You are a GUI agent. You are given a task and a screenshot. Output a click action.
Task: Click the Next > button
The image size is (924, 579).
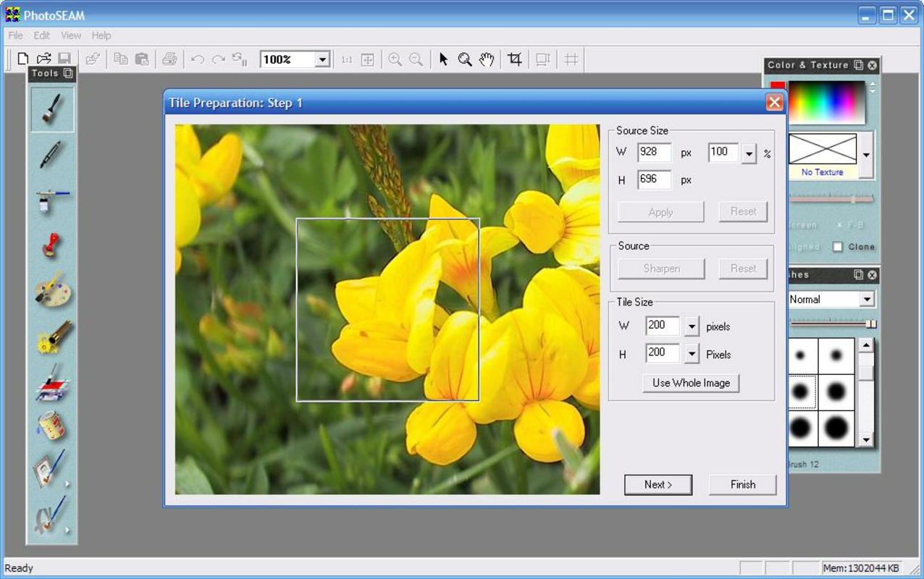point(658,485)
